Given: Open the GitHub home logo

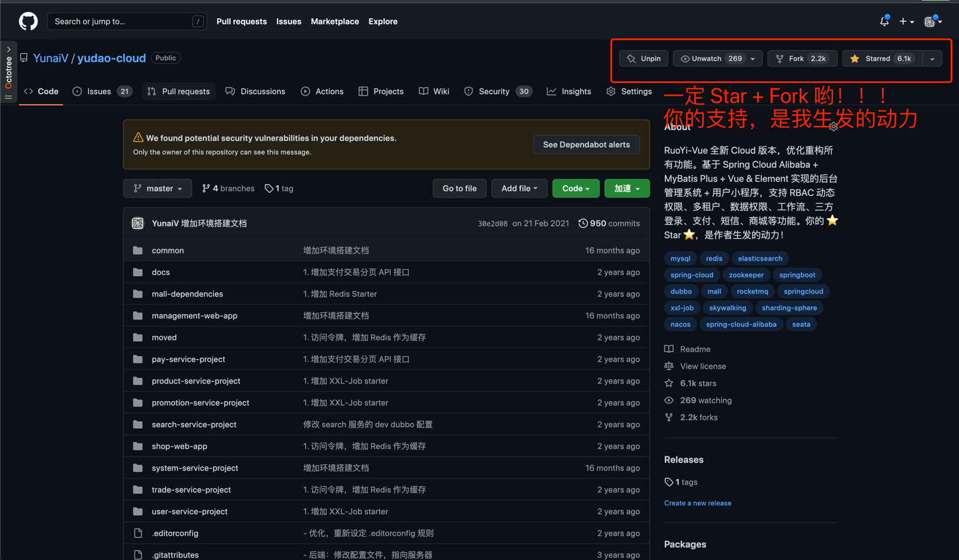Looking at the screenshot, I should (28, 21).
